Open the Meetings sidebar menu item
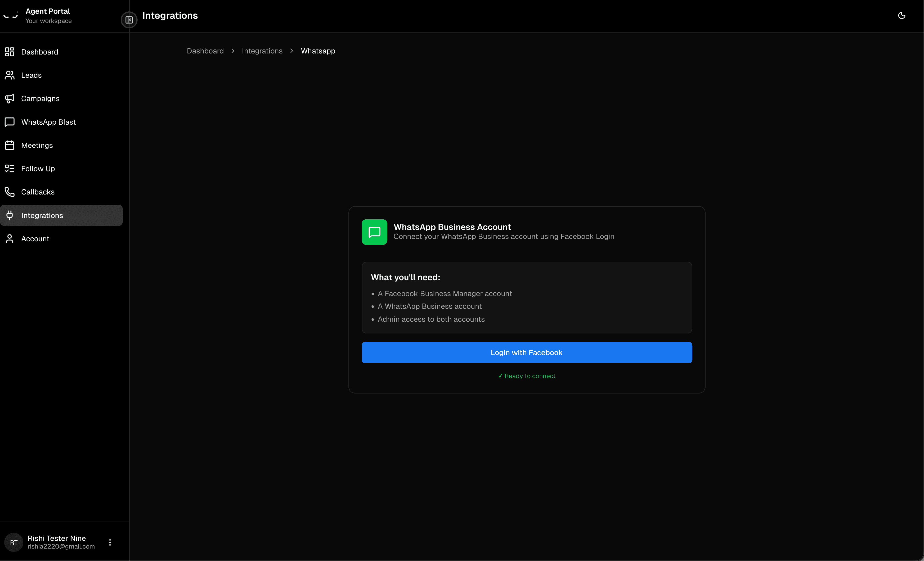The height and width of the screenshot is (561, 924). pyautogui.click(x=61, y=145)
